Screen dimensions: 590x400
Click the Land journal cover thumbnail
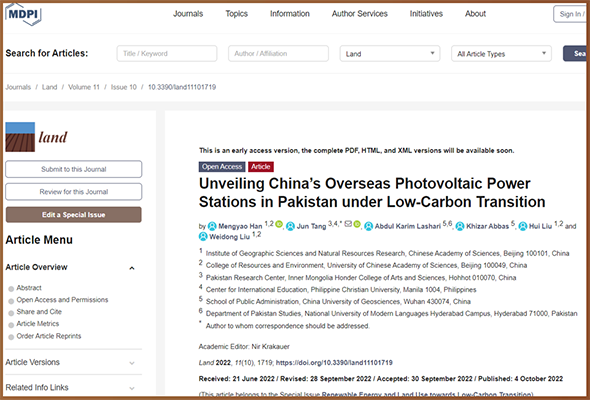click(x=20, y=137)
